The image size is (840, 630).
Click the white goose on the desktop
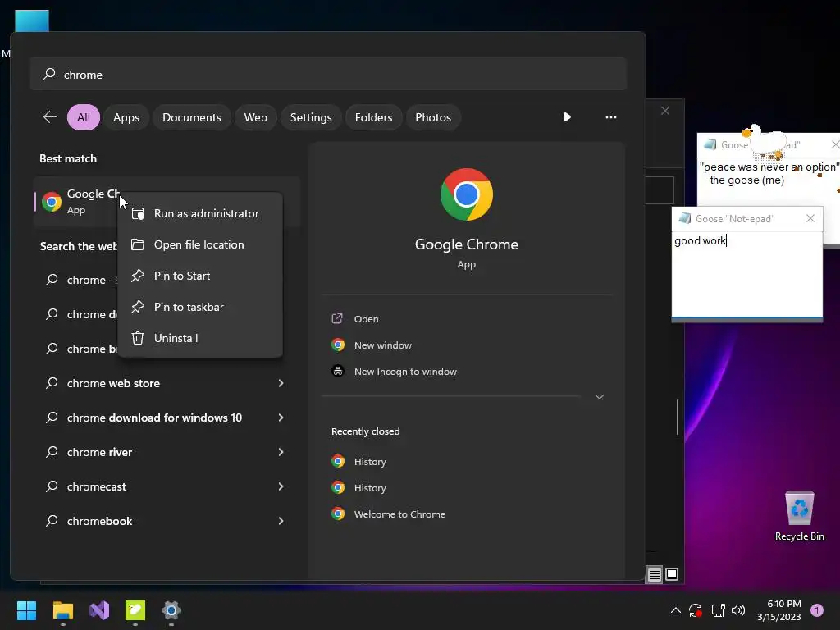765,141
